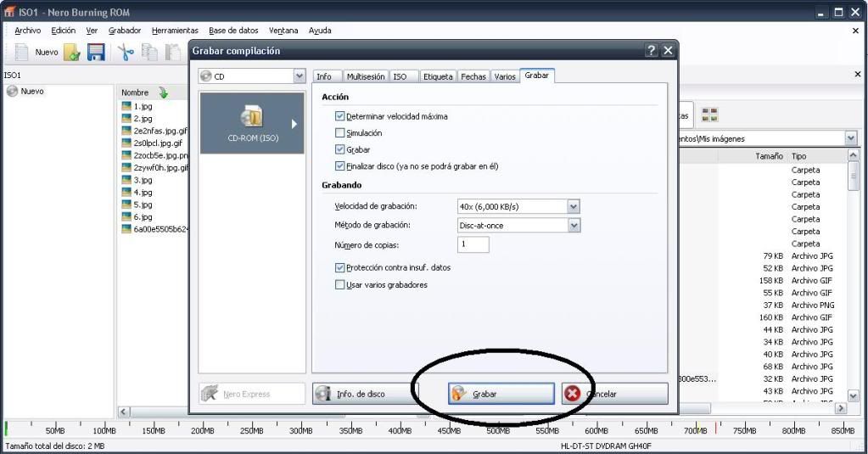Viewport: 868px width, 454px height.
Task: Open the Herramientas menu
Action: [175, 31]
